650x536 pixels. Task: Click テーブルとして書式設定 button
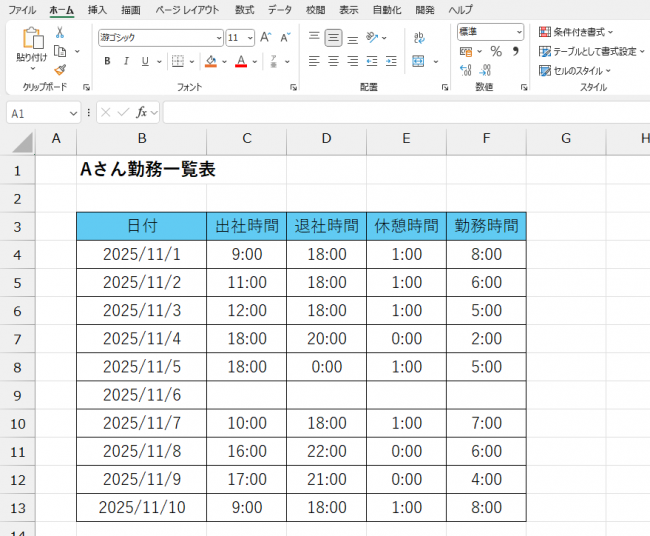589,51
